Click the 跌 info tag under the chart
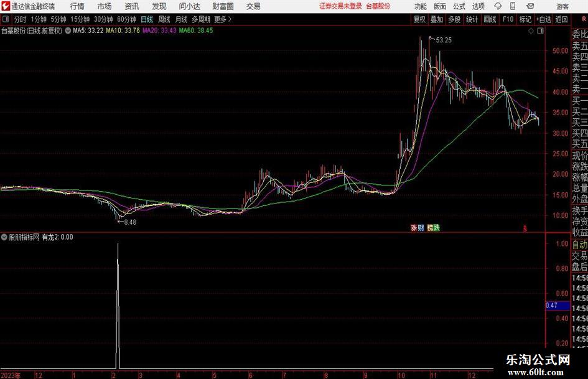Image resolution: width=588 pixels, height=379 pixels. (437, 228)
